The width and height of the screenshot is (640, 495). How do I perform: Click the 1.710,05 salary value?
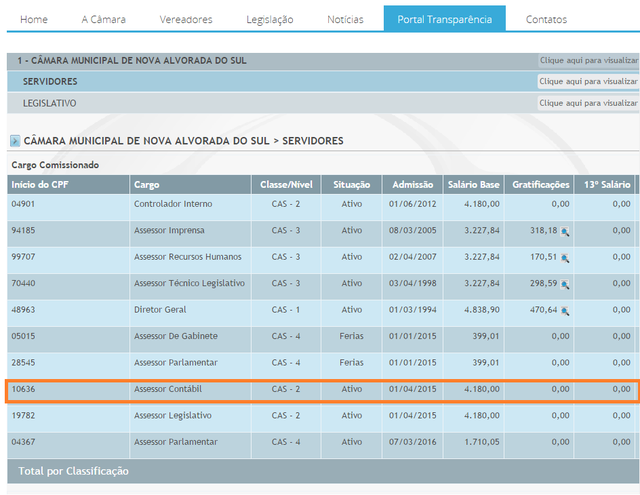482,442
